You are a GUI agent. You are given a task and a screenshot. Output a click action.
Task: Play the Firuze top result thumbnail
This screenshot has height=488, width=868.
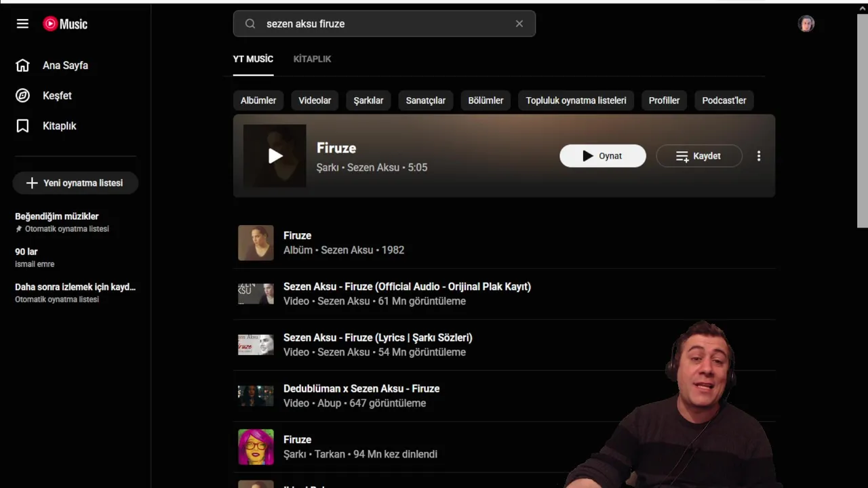[275, 156]
